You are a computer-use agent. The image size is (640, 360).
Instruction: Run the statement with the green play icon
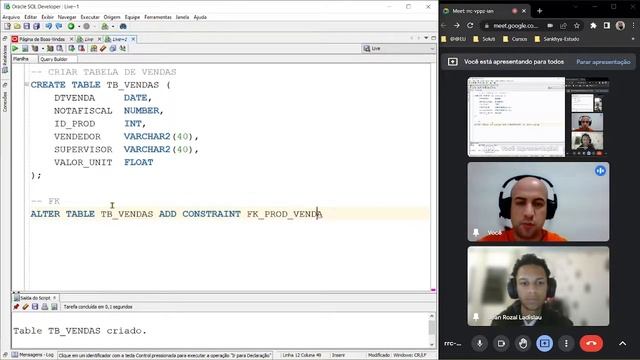15,49
